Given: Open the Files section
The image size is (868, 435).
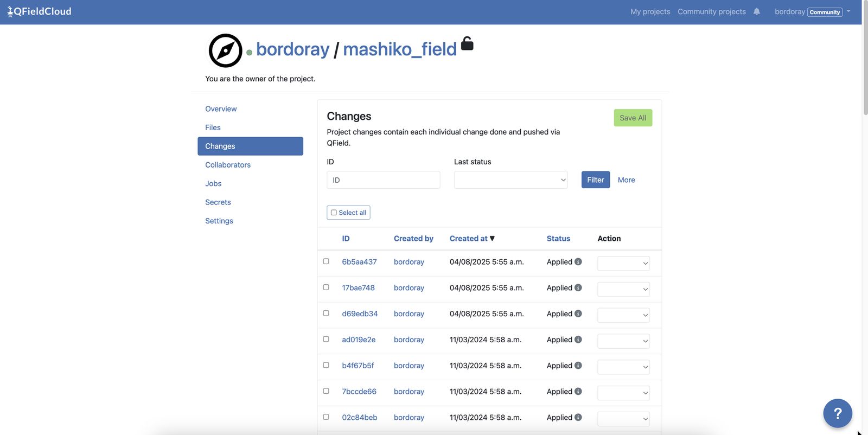Looking at the screenshot, I should (213, 127).
